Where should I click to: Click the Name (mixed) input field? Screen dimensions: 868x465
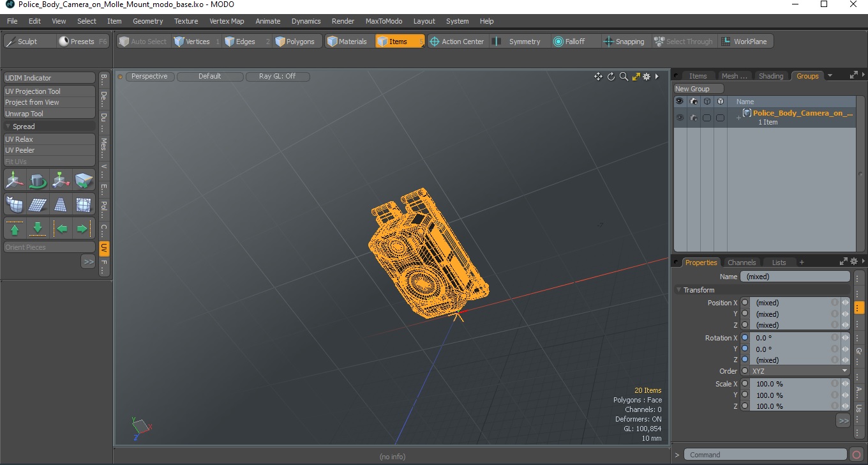click(795, 277)
